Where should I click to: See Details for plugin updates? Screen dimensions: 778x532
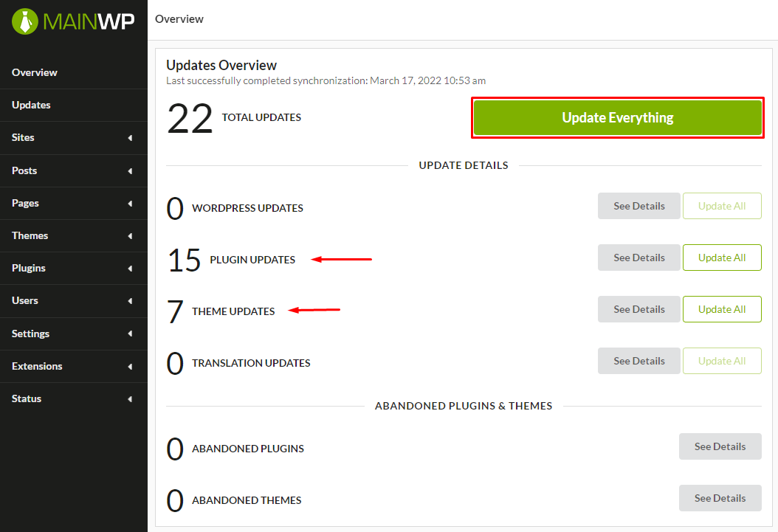point(638,258)
